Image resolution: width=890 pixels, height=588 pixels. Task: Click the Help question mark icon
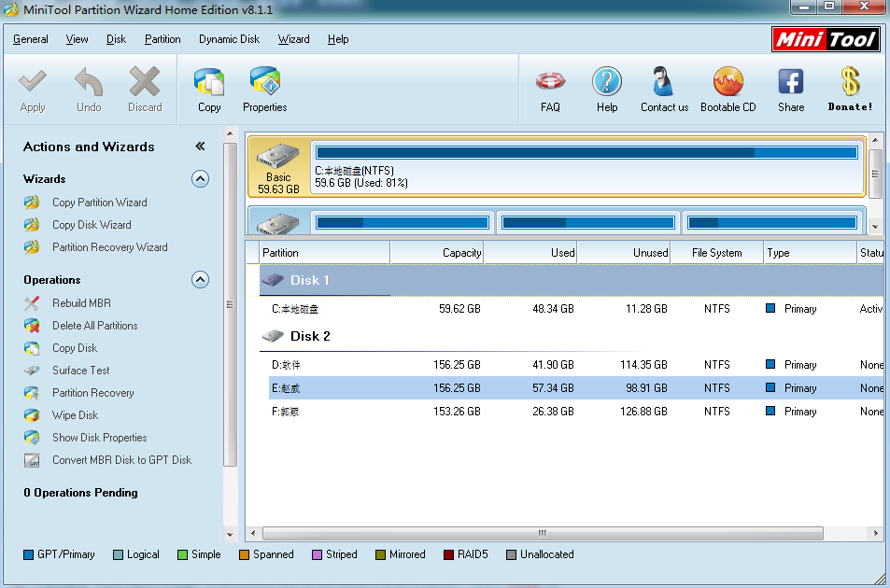[x=607, y=81]
